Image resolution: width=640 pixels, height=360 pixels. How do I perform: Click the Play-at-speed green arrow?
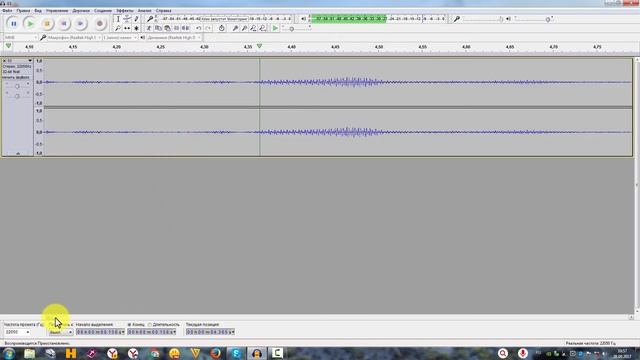(275, 28)
